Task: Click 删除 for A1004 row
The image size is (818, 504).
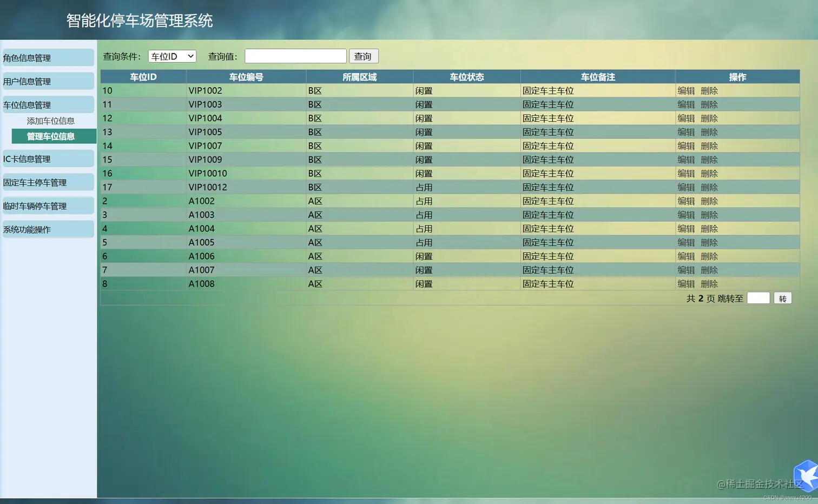Action: pos(709,229)
